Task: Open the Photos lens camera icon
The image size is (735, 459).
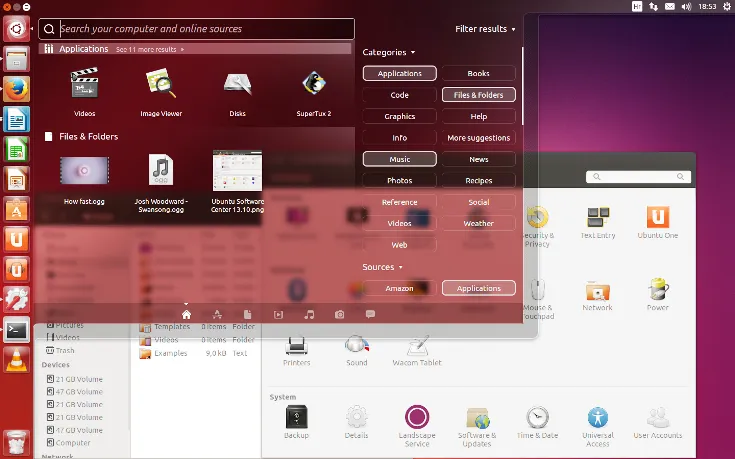Action: [x=340, y=314]
